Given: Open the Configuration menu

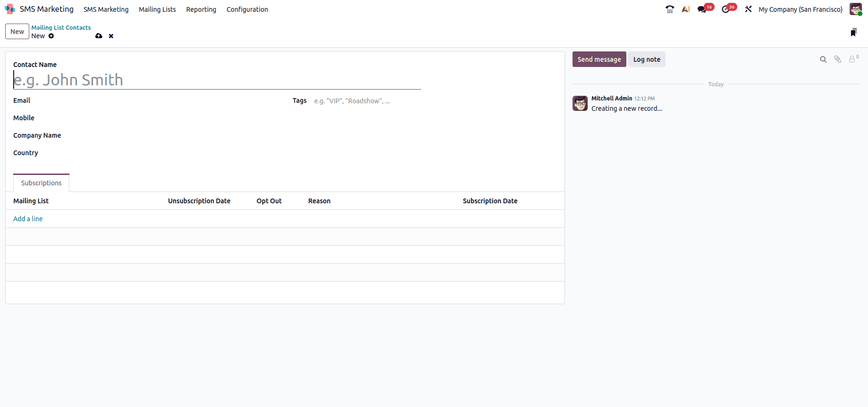Looking at the screenshot, I should [x=247, y=9].
